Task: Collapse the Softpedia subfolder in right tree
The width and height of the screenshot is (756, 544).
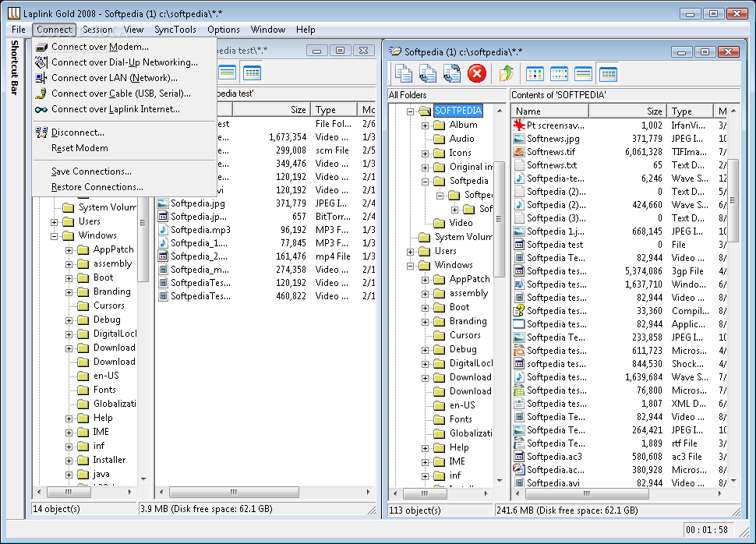Action: pyautogui.click(x=425, y=182)
